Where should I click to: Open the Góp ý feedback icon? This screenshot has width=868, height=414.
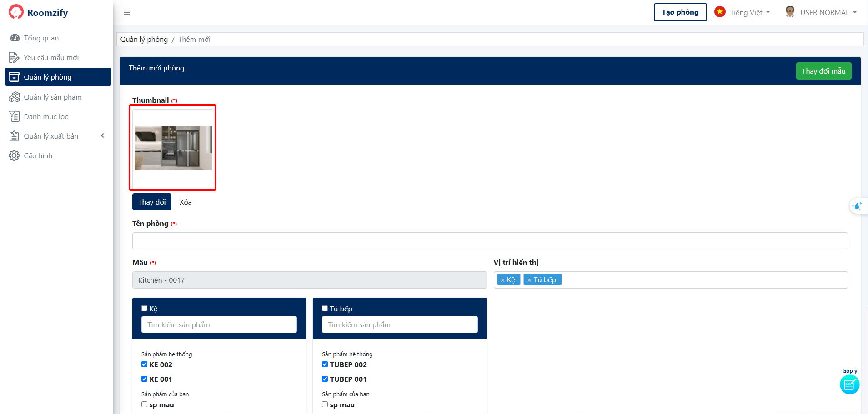pyautogui.click(x=849, y=385)
